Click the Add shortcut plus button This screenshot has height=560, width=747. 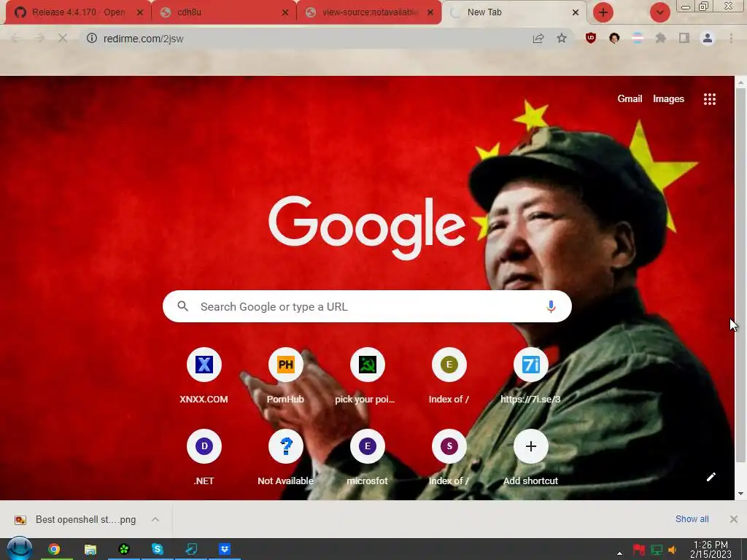(530, 446)
